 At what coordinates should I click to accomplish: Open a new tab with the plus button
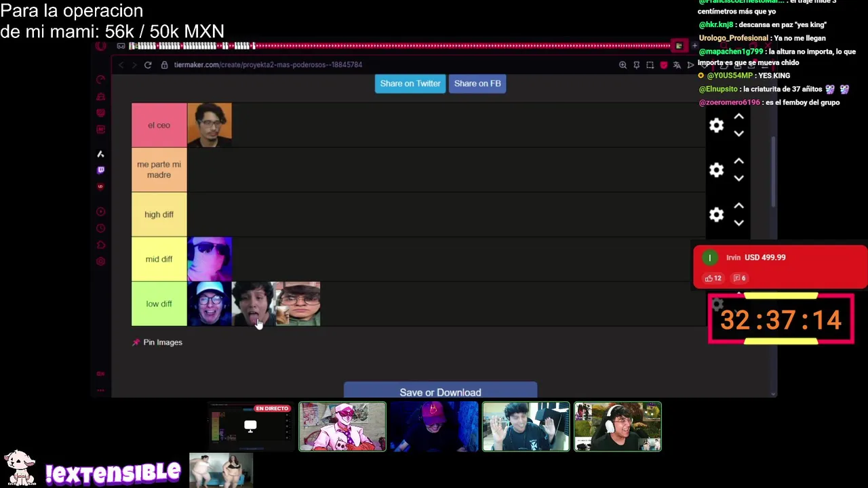(694, 46)
